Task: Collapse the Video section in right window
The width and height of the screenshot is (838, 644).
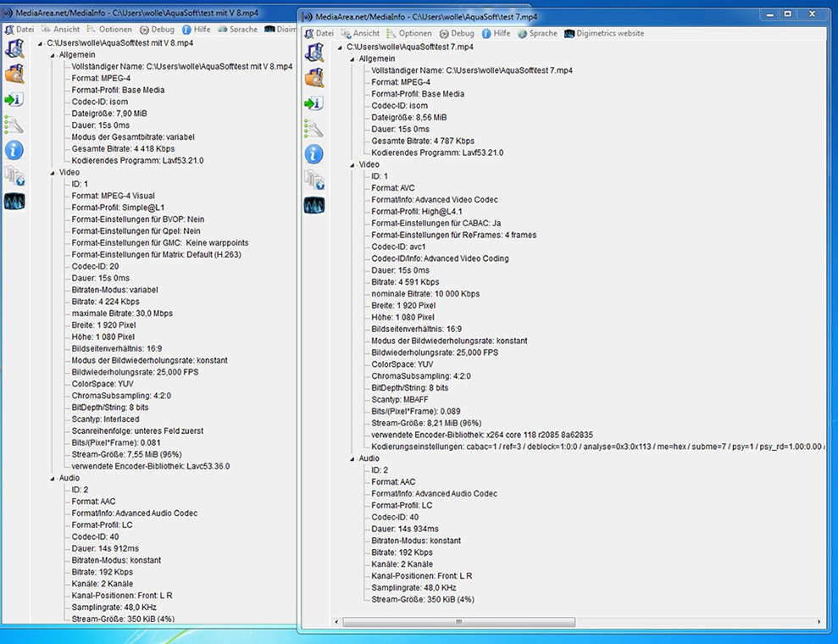Action: (x=352, y=164)
